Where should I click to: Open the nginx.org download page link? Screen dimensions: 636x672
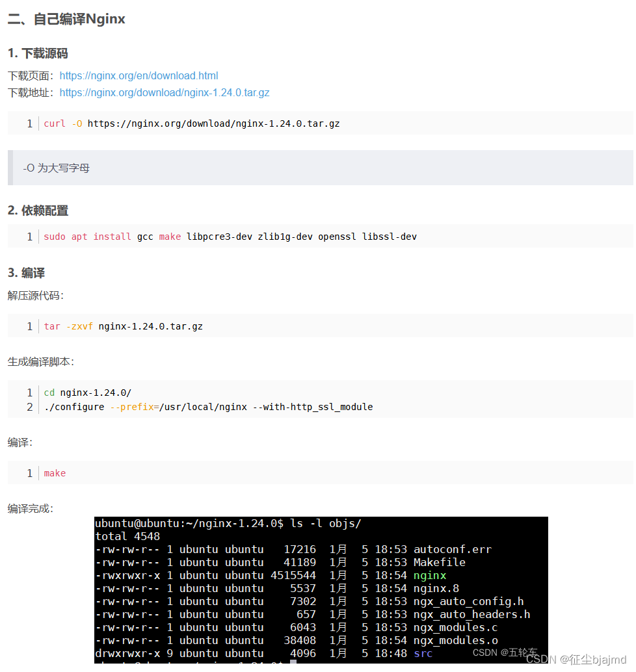click(x=139, y=76)
